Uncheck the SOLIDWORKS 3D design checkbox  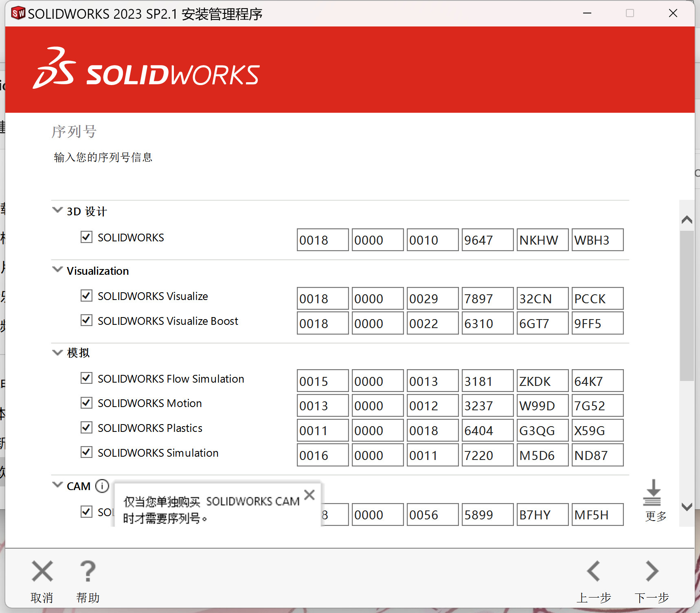[x=86, y=237]
